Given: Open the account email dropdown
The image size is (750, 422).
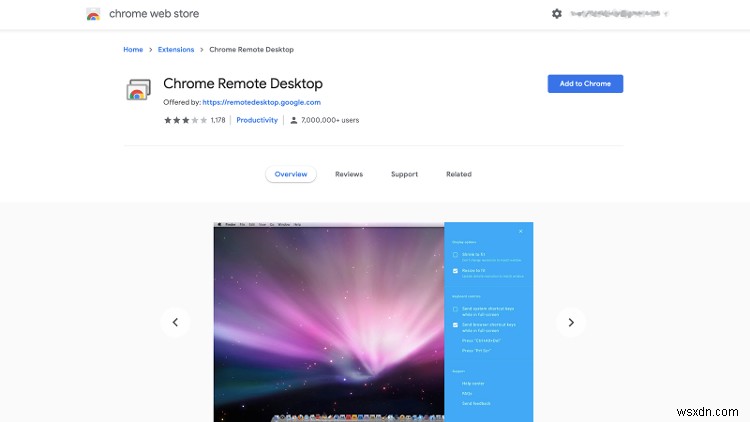Looking at the screenshot, I should point(618,14).
